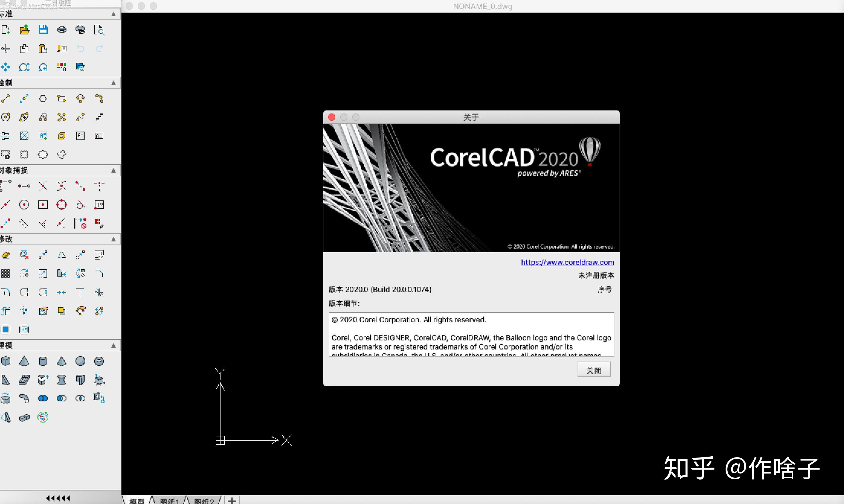The height and width of the screenshot is (504, 844).
Task: Select the Cone solid tool
Action: click(x=24, y=361)
